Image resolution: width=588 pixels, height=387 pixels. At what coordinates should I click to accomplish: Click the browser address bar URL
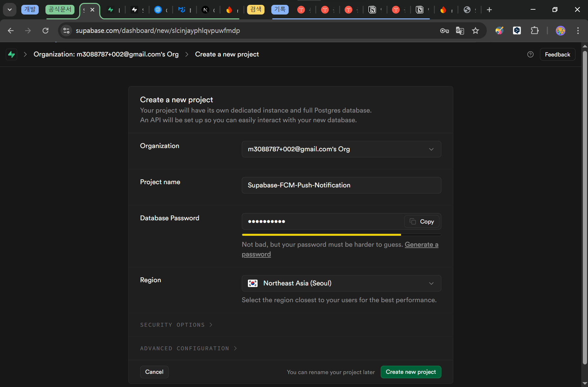pyautogui.click(x=158, y=31)
